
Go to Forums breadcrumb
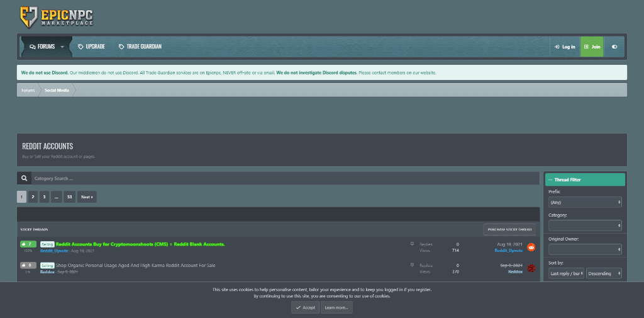click(28, 90)
